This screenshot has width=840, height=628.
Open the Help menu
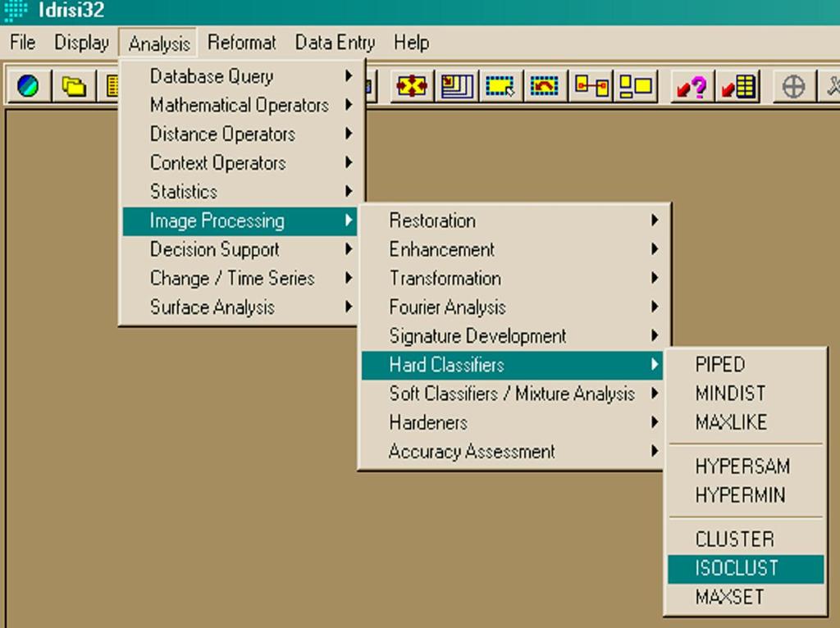pos(412,43)
